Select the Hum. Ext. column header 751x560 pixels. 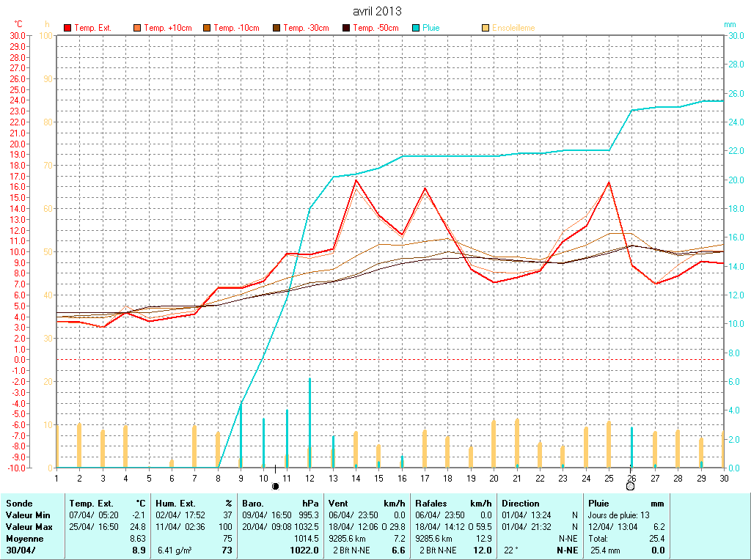175,504
